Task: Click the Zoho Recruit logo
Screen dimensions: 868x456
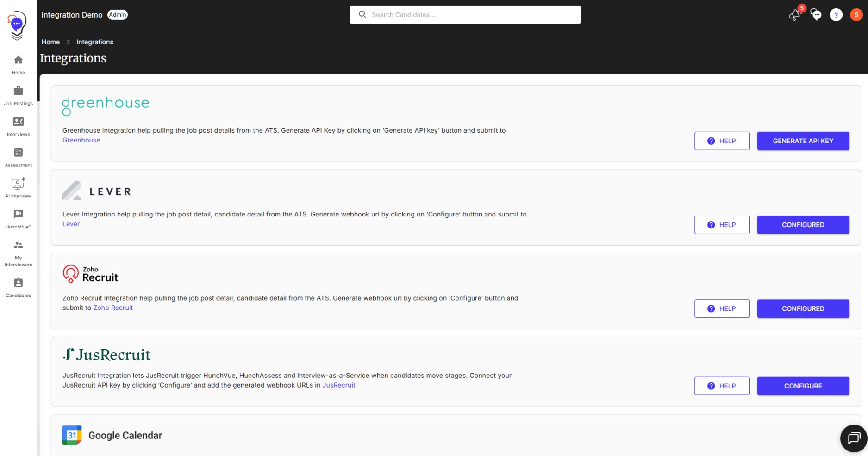Action: pos(90,274)
